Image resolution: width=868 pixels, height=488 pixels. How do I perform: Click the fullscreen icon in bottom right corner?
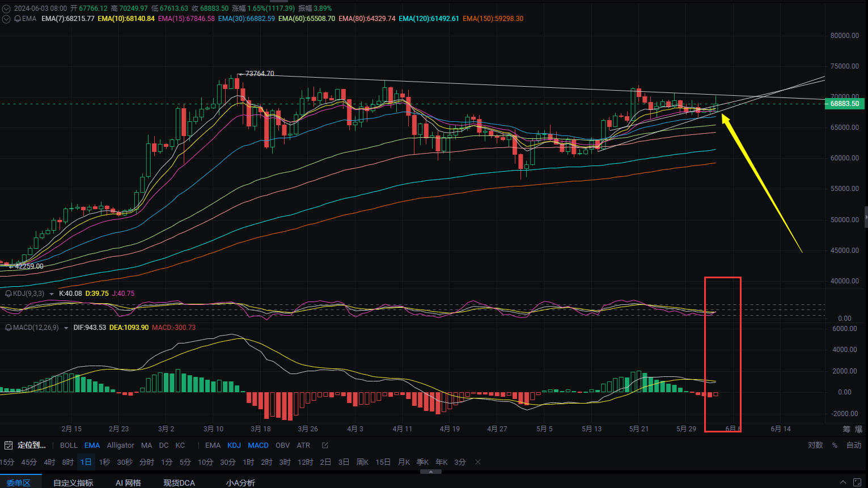[857, 482]
